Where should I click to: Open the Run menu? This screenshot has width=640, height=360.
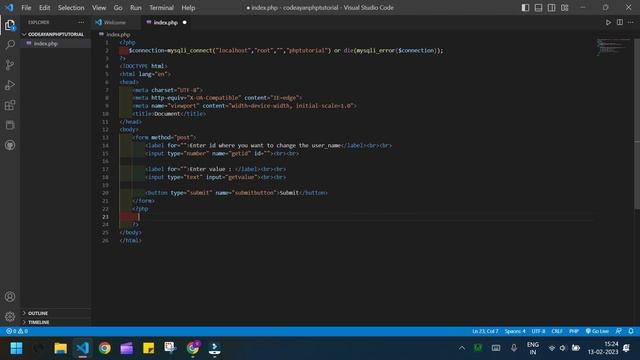tap(136, 8)
